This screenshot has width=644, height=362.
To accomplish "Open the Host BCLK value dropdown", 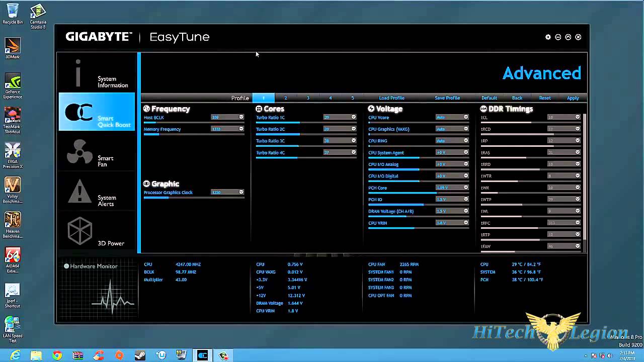I will [242, 117].
